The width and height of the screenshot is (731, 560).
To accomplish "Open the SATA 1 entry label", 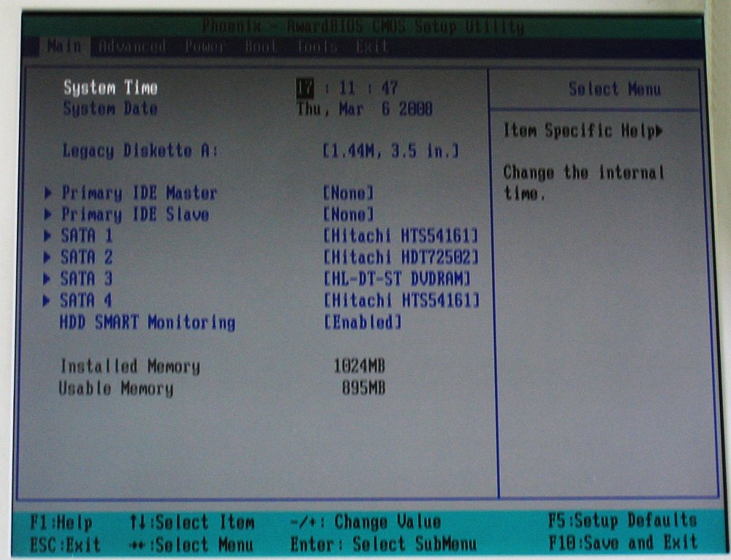I will pyautogui.click(x=86, y=236).
